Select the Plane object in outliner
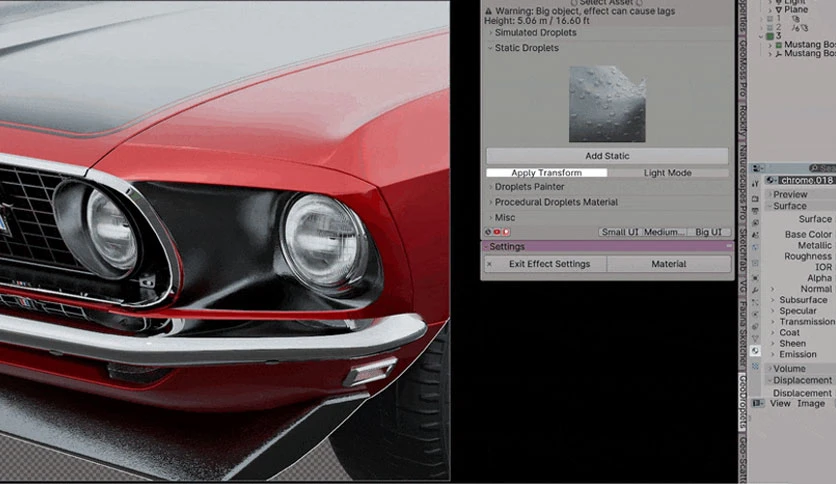This screenshot has width=836, height=484. 796,10
